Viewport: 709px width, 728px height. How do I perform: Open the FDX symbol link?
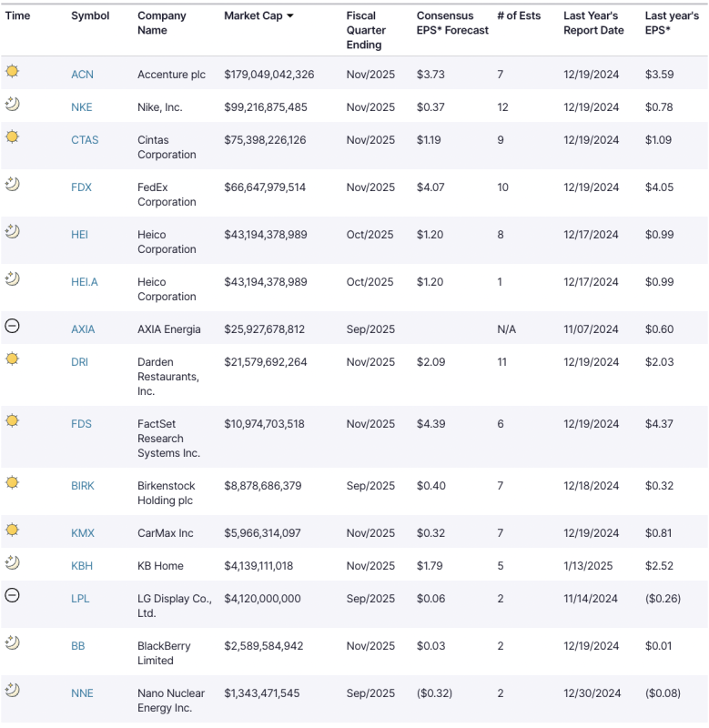(x=81, y=187)
